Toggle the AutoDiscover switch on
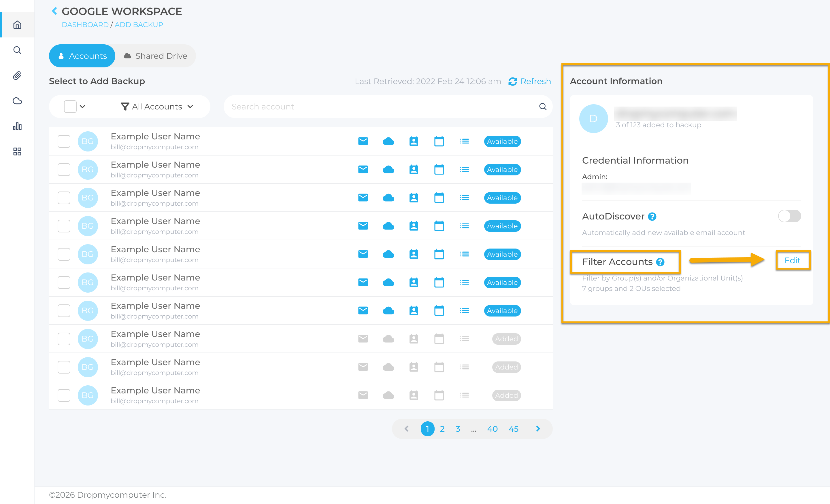 pos(789,216)
